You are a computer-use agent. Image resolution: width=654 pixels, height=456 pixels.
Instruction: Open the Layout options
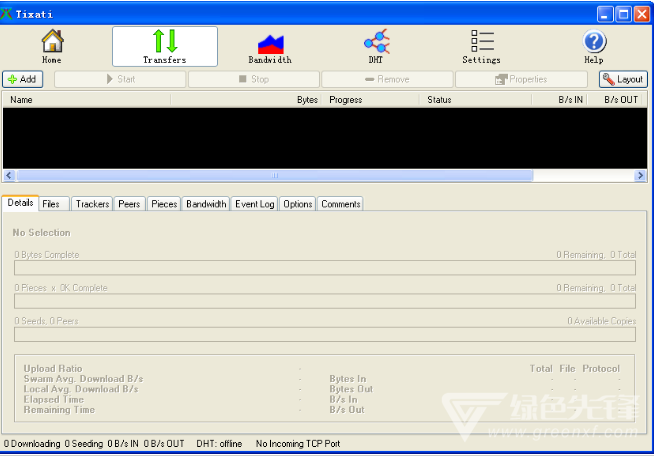click(623, 79)
